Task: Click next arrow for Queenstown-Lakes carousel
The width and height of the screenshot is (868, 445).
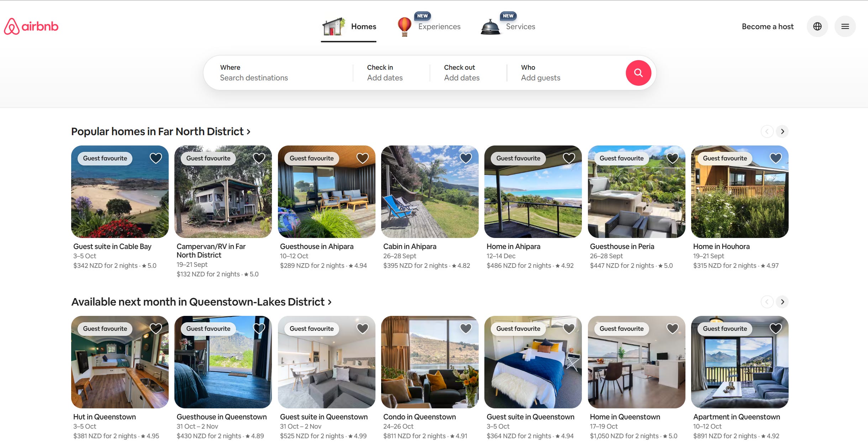Action: 782,302
